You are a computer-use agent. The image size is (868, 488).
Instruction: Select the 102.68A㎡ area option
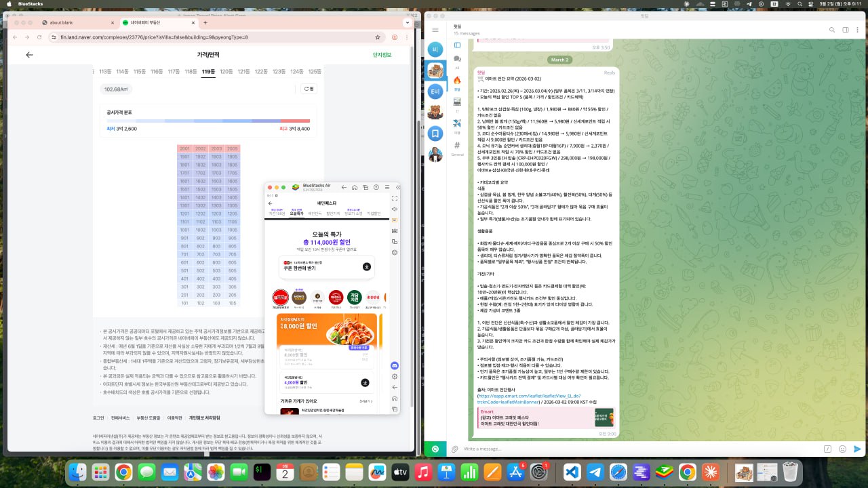click(116, 89)
